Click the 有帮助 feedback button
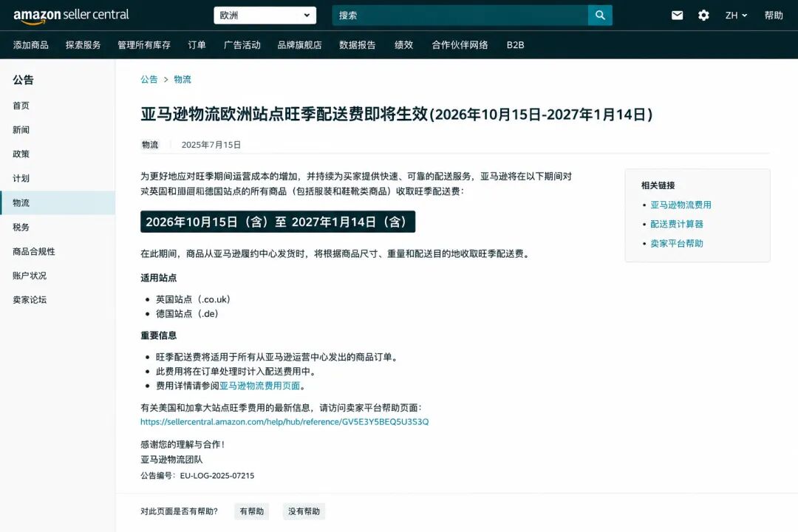This screenshot has height=532, width=798. tap(251, 511)
